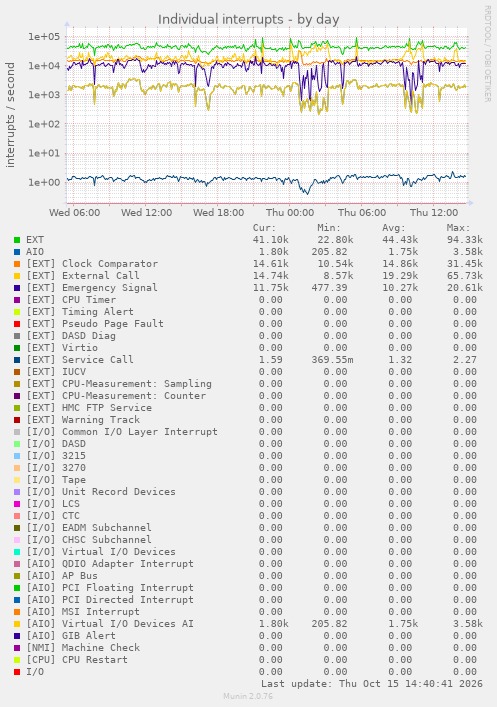This screenshot has width=497, height=707.
Task: Click '[EXT] CPU-Measurement: Counter' label
Action: [116, 396]
